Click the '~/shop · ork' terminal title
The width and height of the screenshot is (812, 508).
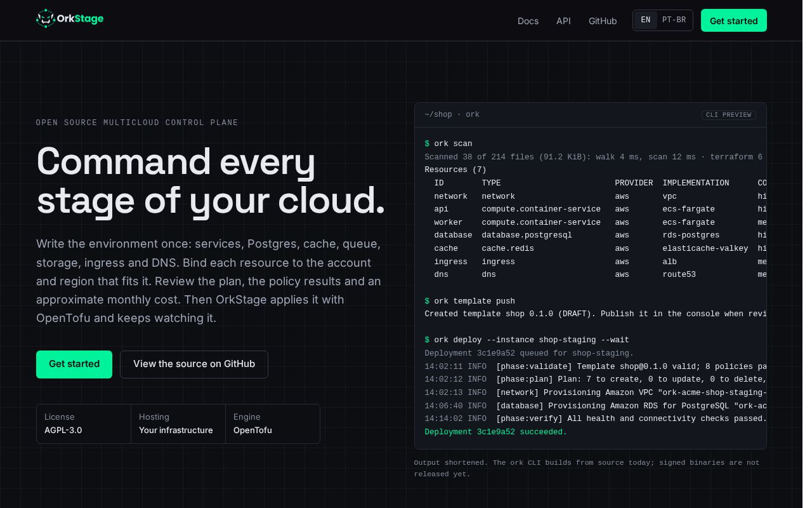(x=452, y=115)
